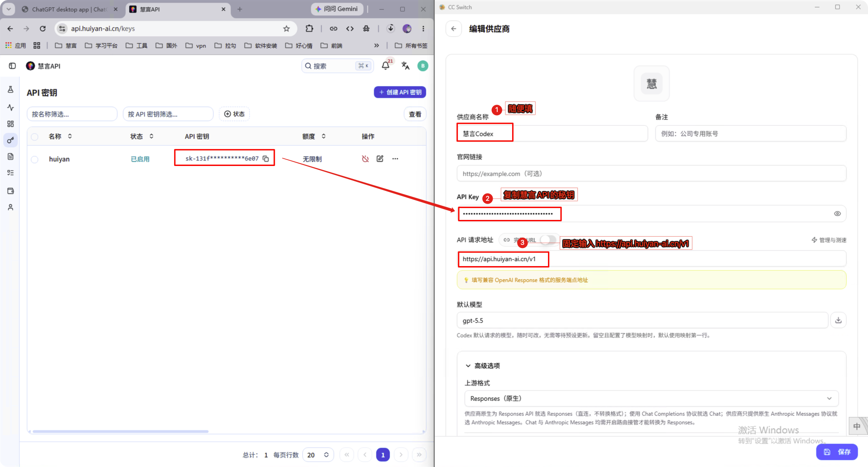Sort by 名称 column
Image resolution: width=868 pixels, height=467 pixels.
coord(60,136)
